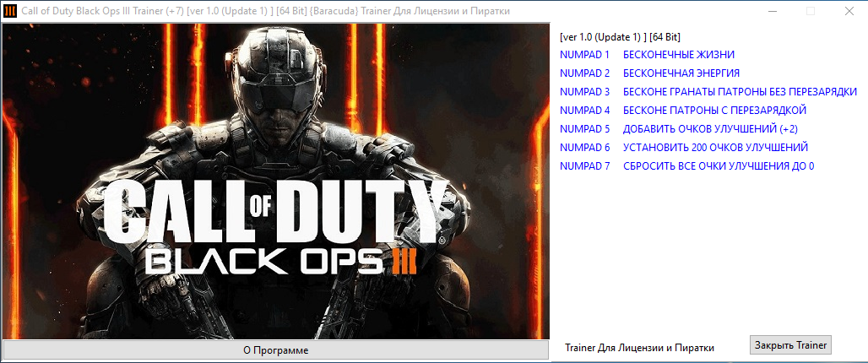The width and height of the screenshot is (868, 363).
Task: Click СБРОСИТЬ ВСЕ ОЧКИ УЛУЧШЕНИЯ ДО 0 text
Action: (719, 166)
